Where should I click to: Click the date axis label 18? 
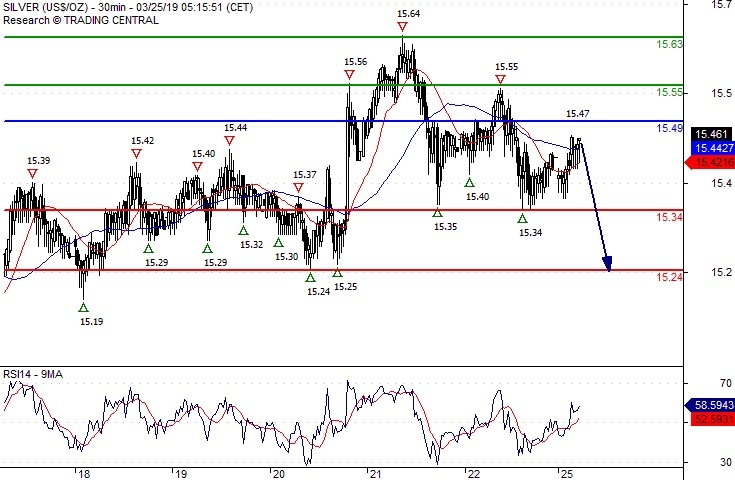[84, 474]
